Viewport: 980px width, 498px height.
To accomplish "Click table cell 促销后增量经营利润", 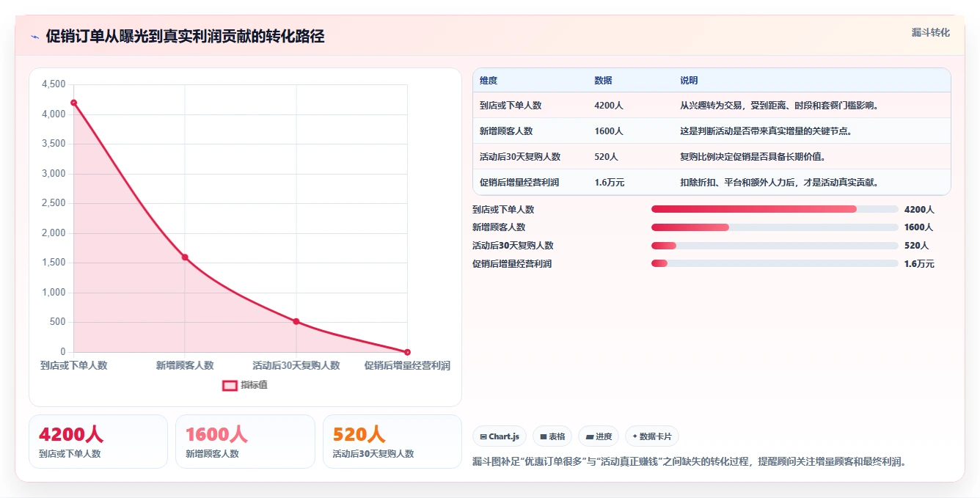I will (519, 183).
